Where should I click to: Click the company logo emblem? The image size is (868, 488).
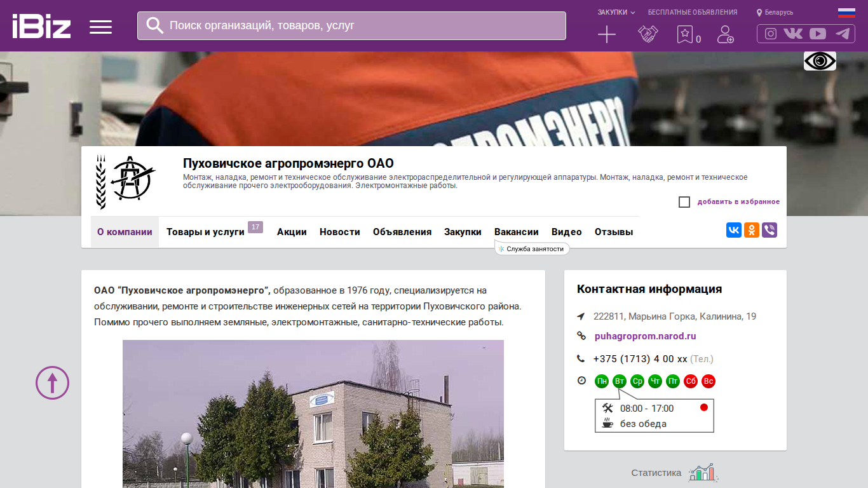click(126, 182)
